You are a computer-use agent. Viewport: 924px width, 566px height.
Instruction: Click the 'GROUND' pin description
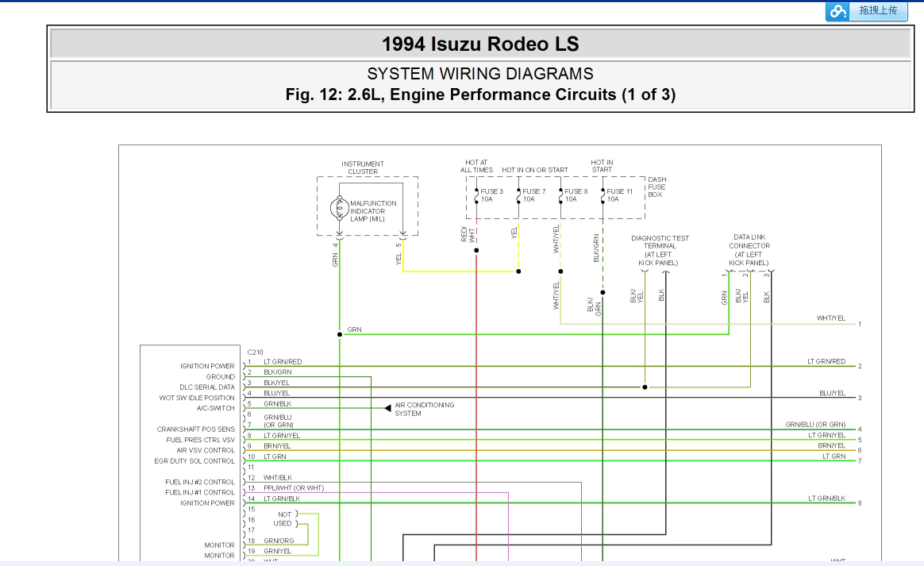coord(221,377)
